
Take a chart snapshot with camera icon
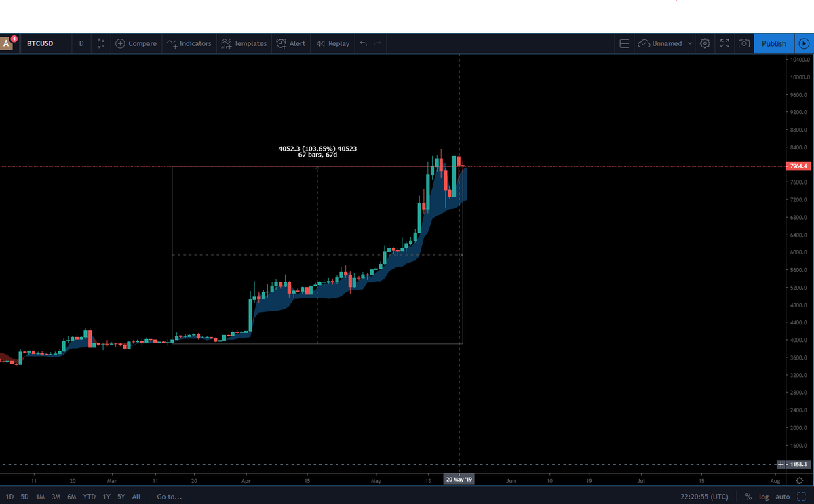[x=744, y=43]
